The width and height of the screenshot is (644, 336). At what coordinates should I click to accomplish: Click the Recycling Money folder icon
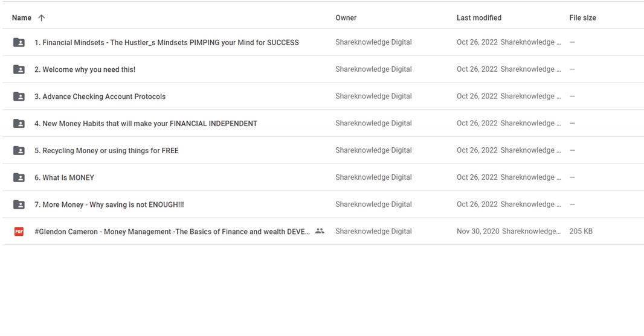(19, 151)
